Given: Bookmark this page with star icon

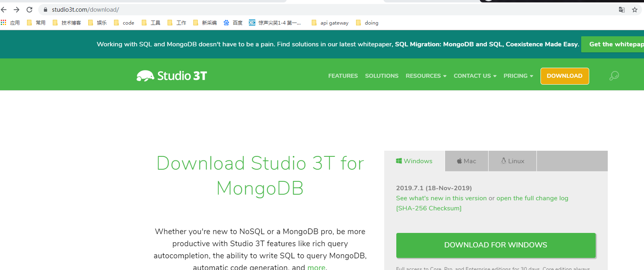Looking at the screenshot, I should (x=635, y=10).
